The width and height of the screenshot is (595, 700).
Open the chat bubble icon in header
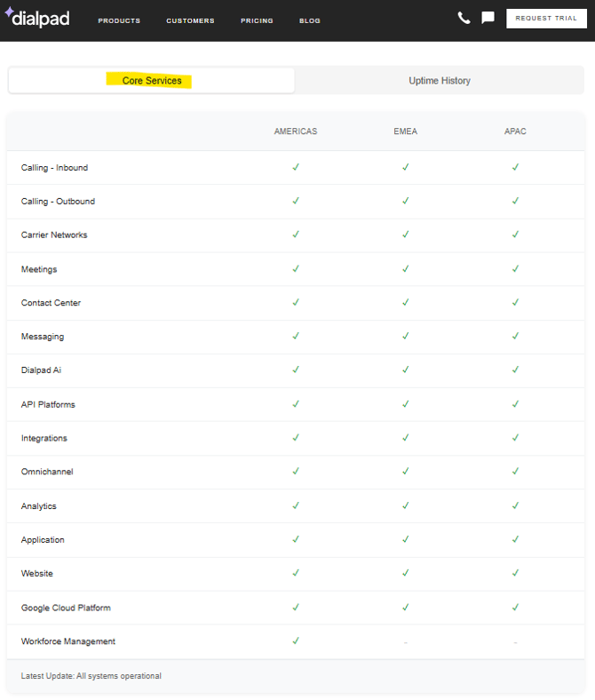(x=488, y=18)
